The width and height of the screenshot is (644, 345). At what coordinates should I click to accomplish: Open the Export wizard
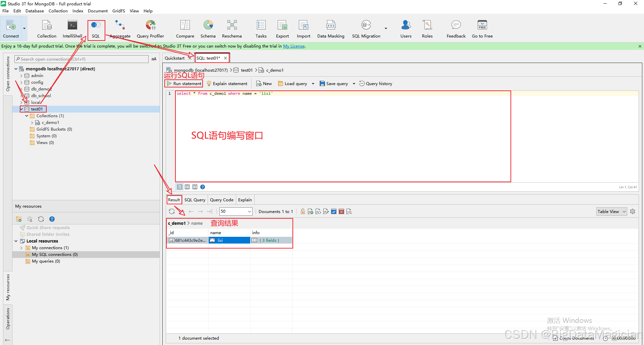point(282,29)
